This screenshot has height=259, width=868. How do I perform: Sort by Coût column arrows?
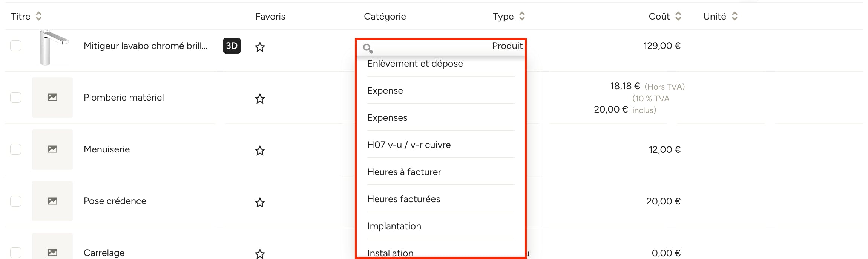click(x=678, y=16)
